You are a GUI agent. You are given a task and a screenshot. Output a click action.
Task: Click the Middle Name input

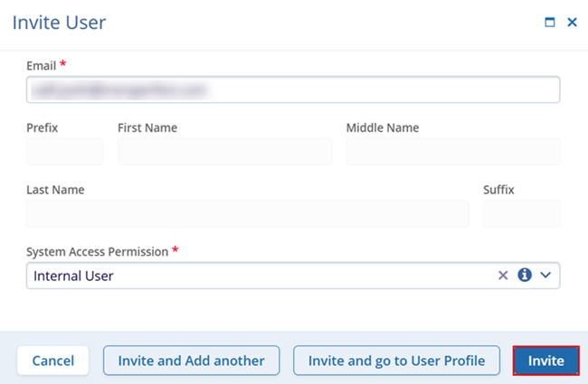click(452, 152)
